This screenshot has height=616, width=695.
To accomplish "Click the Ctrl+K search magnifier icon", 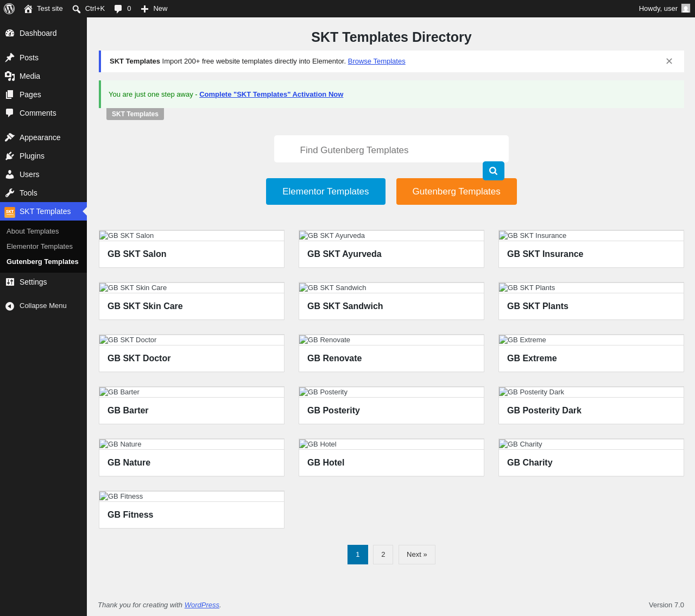I will (x=77, y=9).
